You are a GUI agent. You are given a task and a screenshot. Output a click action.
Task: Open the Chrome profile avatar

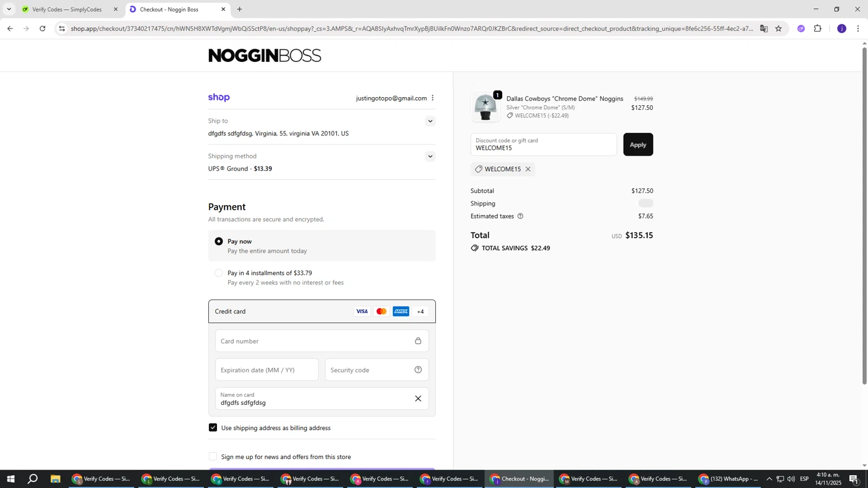pos(841,28)
